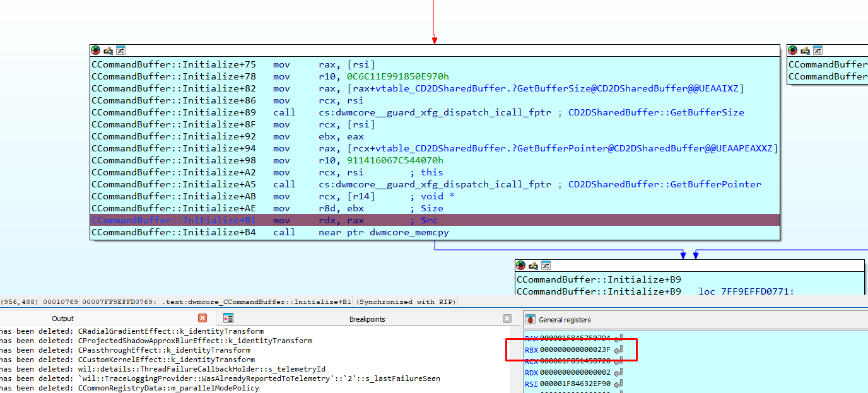This screenshot has width=868, height=393.
Task: Click the Breakpoints panel list icon
Action: (x=228, y=319)
